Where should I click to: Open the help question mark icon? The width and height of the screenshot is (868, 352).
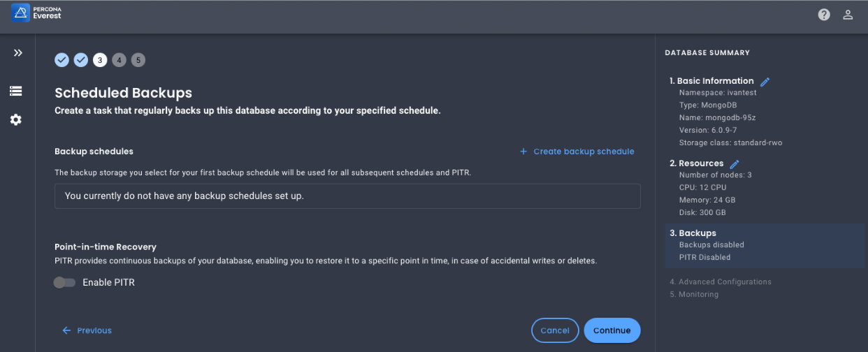click(x=824, y=14)
